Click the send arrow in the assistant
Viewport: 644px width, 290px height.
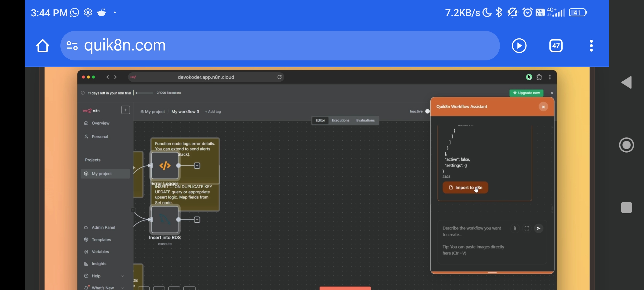pyautogui.click(x=538, y=228)
